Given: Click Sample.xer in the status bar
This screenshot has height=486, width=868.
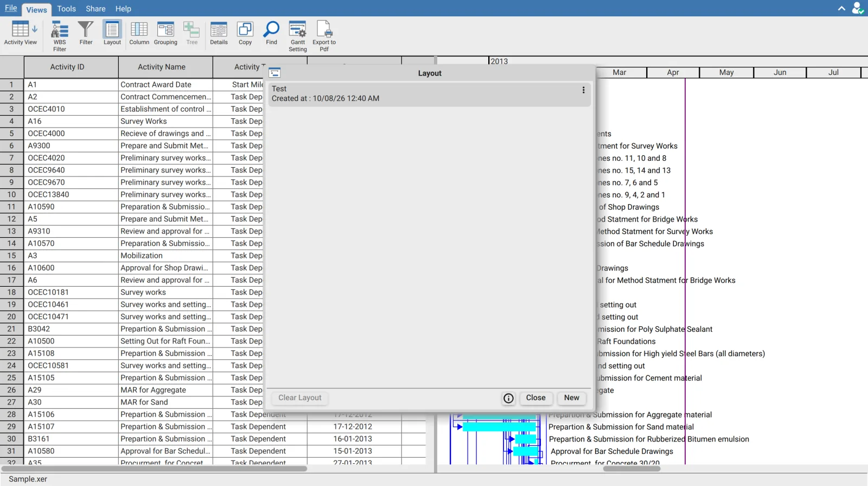Looking at the screenshot, I should [28, 479].
